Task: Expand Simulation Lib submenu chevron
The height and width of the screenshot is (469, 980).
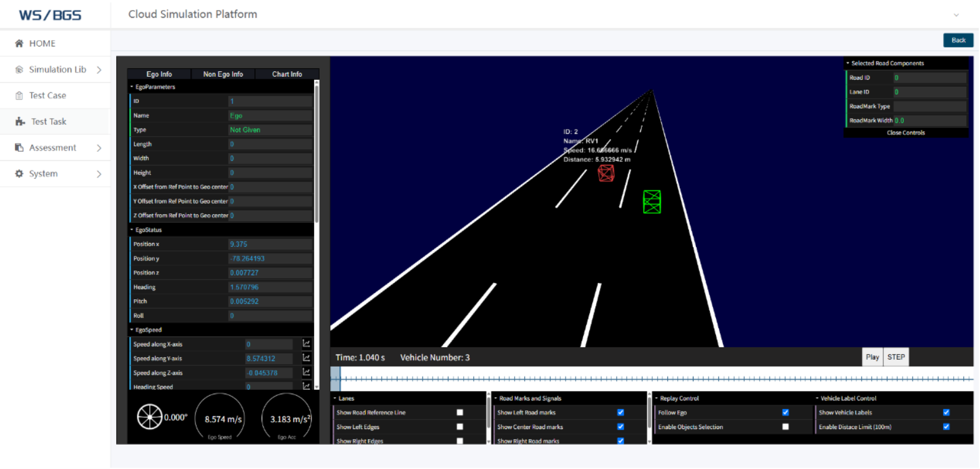Action: pos(99,70)
